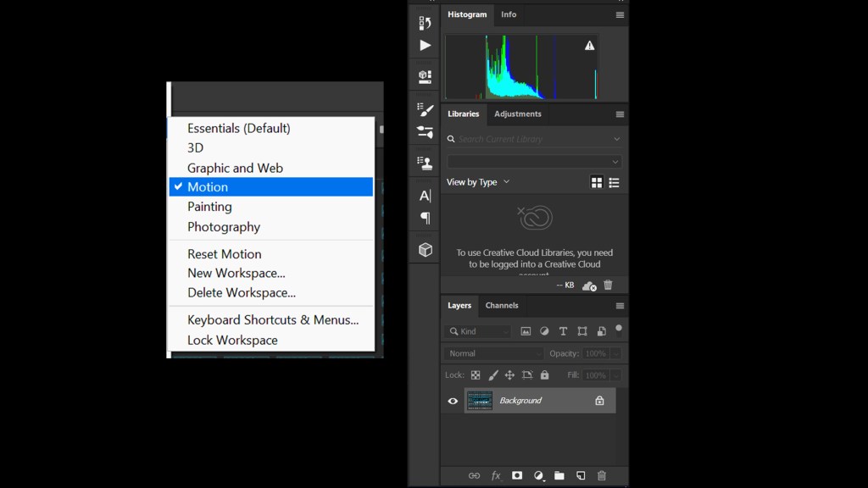Open the Brush Settings panel icon

(x=425, y=109)
